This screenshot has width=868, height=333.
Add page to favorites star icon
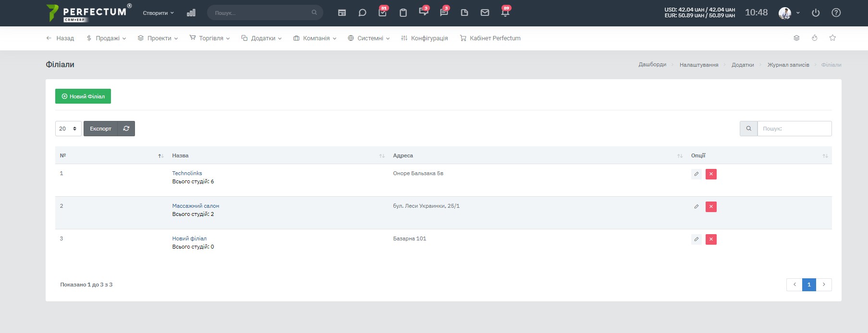point(832,38)
